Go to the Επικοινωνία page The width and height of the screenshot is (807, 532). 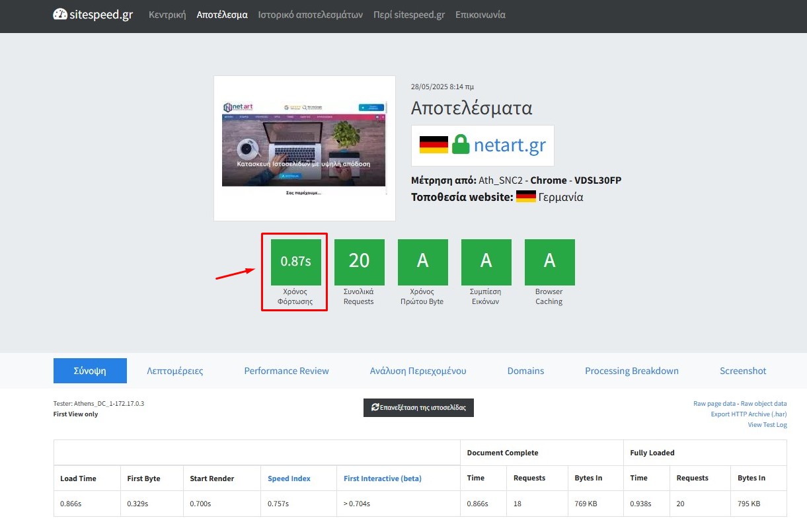click(480, 15)
